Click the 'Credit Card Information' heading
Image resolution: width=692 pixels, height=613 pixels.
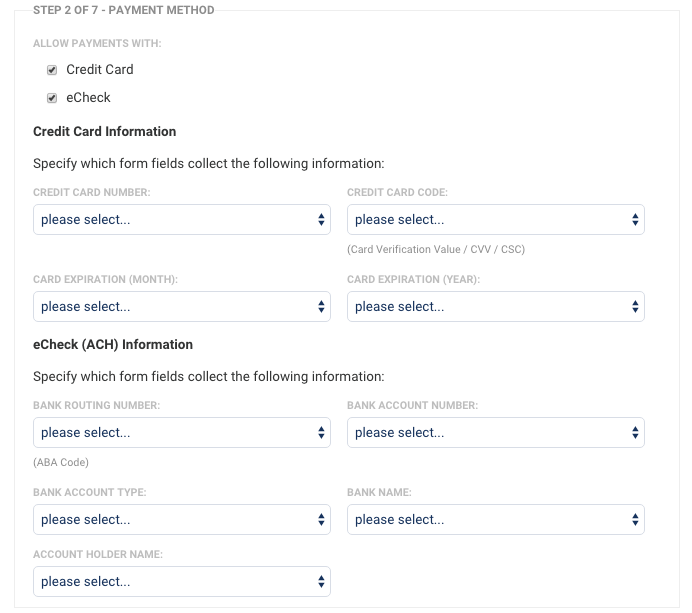(x=104, y=132)
